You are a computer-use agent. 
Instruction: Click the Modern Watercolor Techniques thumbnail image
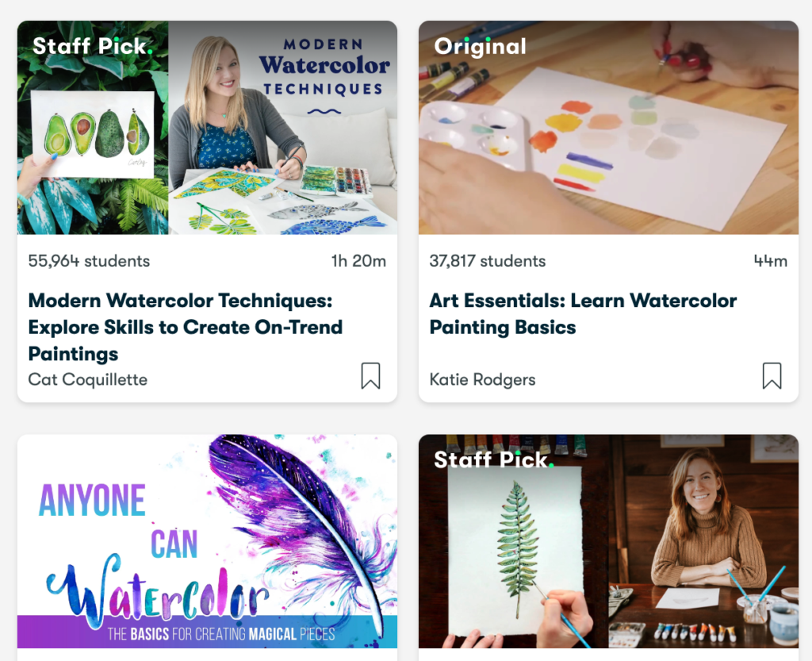[x=207, y=128]
